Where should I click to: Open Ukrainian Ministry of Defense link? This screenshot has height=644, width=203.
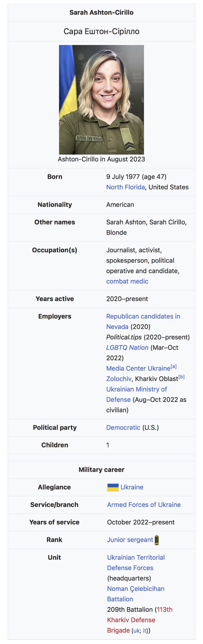click(x=137, y=394)
